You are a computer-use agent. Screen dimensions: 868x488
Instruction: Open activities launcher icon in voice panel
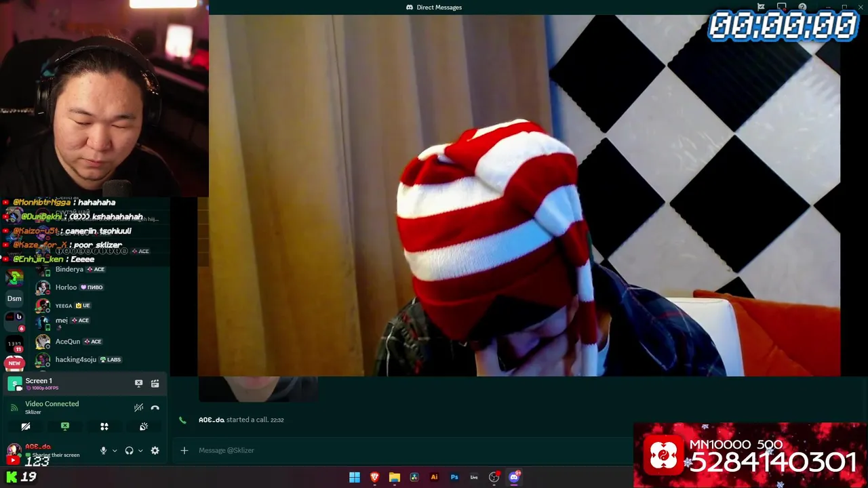[x=104, y=426]
